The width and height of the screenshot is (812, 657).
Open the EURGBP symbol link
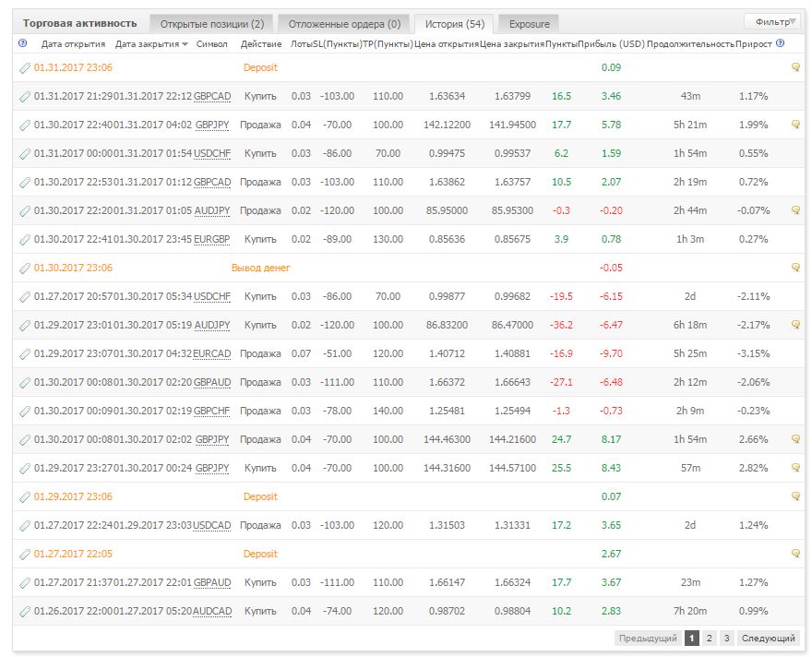pos(212,240)
